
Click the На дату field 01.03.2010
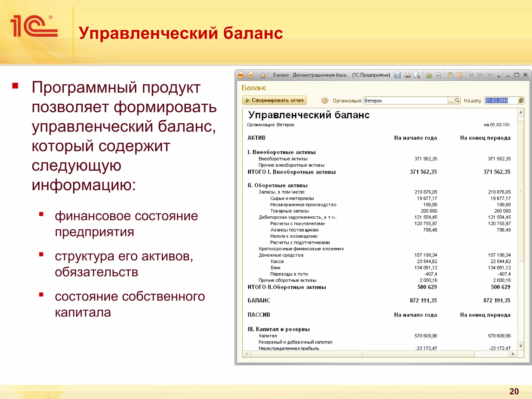[501, 101]
